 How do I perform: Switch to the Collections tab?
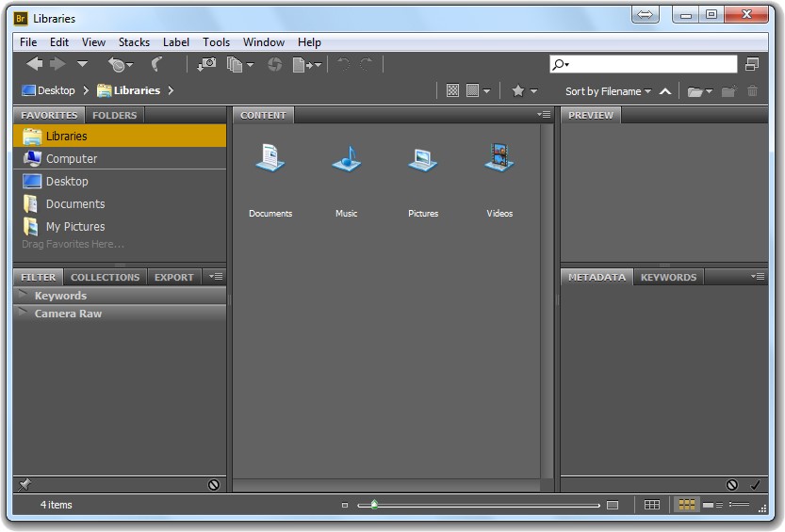(x=106, y=277)
